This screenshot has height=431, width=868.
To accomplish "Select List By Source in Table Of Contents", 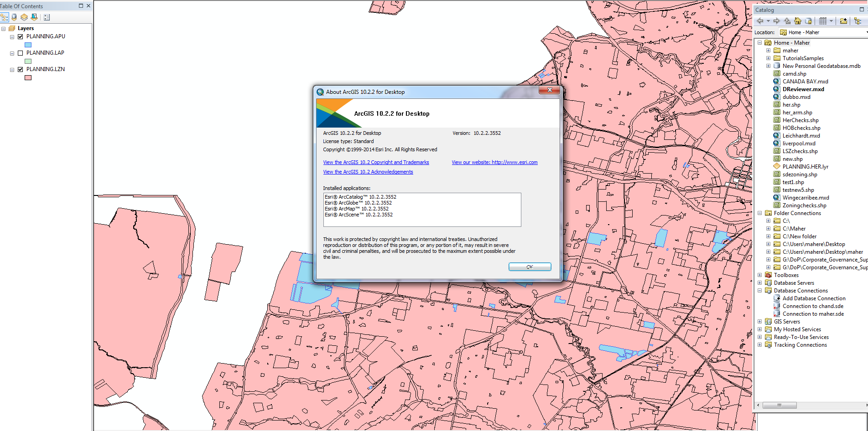I will [x=14, y=17].
